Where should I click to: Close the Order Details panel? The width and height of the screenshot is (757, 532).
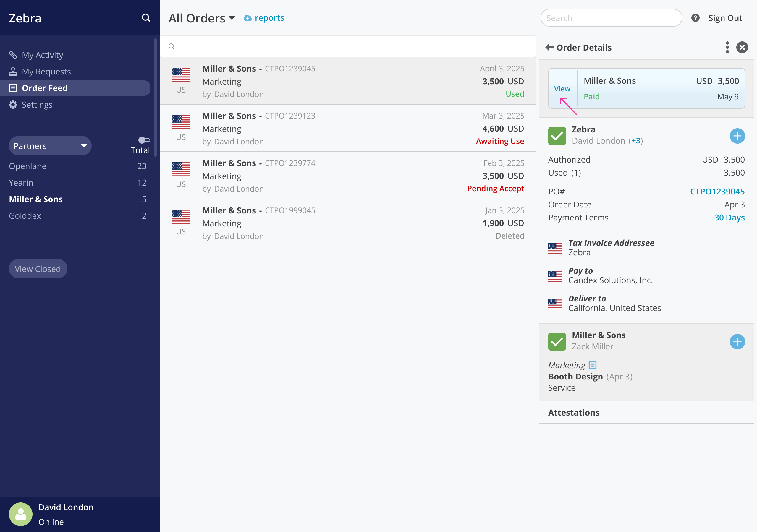click(742, 48)
